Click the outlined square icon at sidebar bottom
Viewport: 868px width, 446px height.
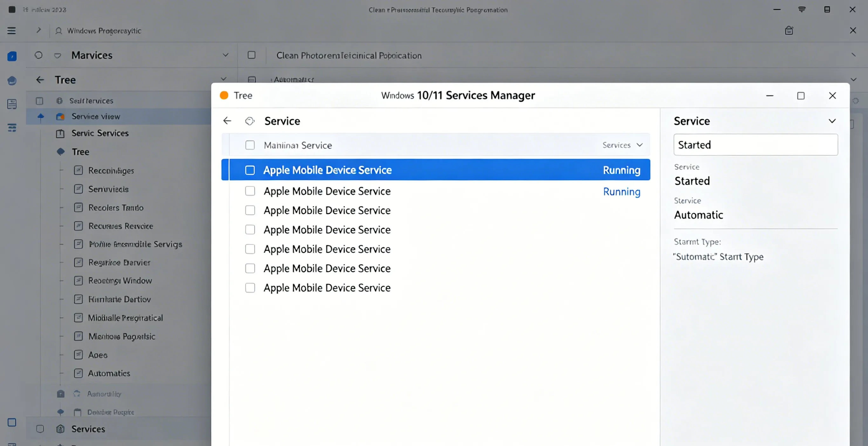[x=12, y=422]
